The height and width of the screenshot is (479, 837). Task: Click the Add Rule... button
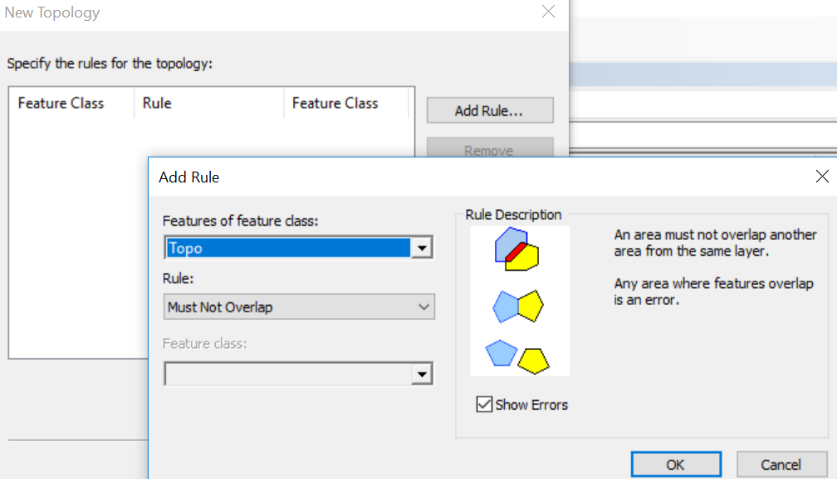pyautogui.click(x=489, y=111)
